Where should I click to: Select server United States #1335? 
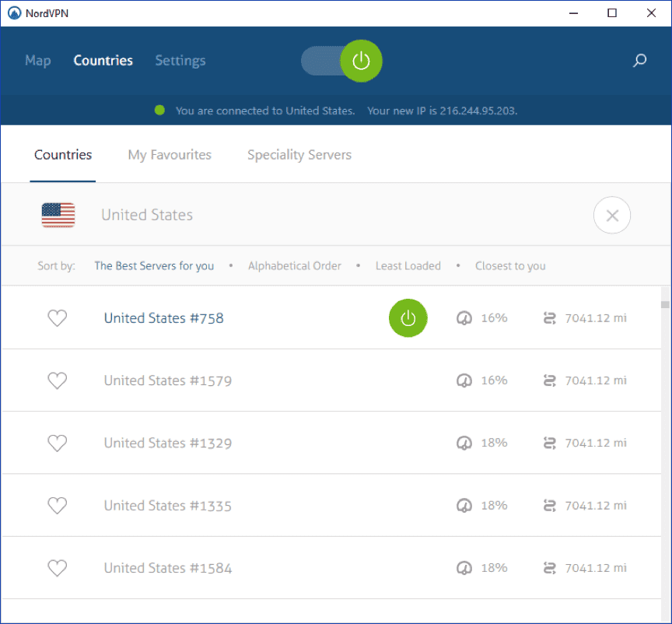167,506
